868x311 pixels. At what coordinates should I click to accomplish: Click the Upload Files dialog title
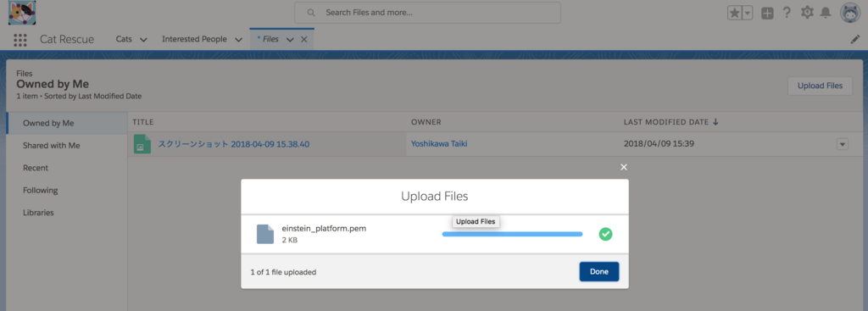tap(435, 196)
